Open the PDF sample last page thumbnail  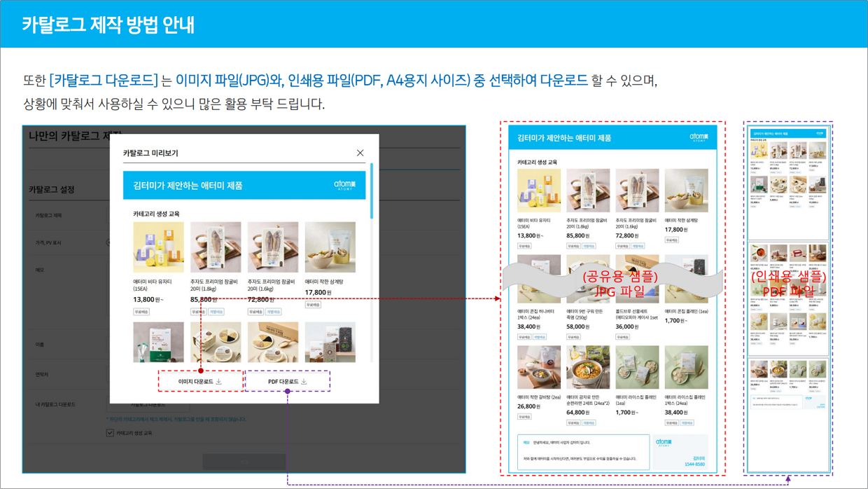pos(787,414)
